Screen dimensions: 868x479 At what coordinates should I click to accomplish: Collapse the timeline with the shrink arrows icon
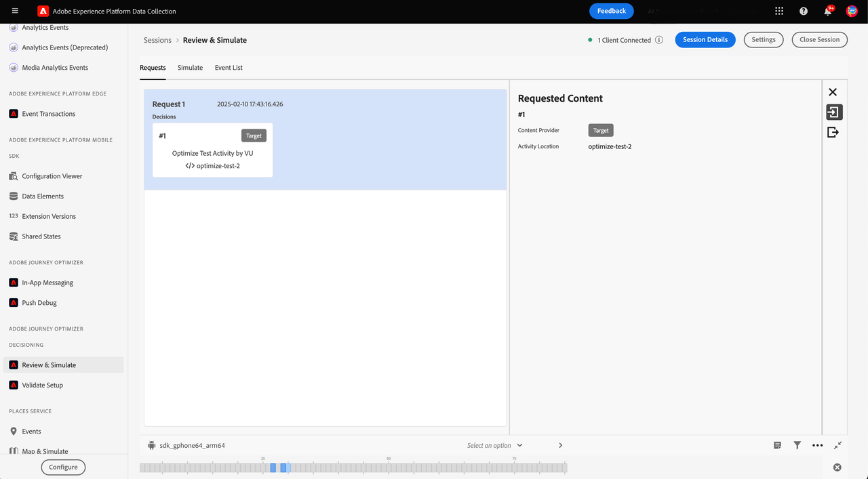[838, 445]
